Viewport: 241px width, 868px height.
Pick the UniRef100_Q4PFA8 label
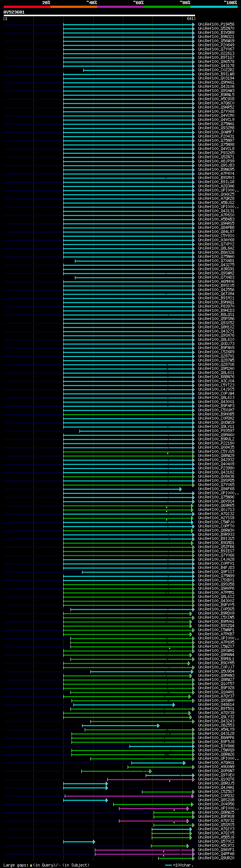(x=216, y=854)
